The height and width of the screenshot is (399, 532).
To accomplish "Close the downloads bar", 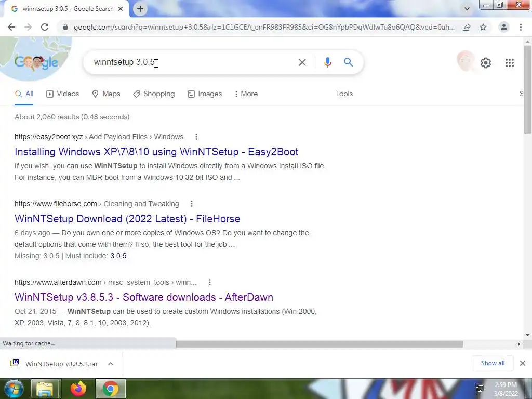I will pos(523,363).
